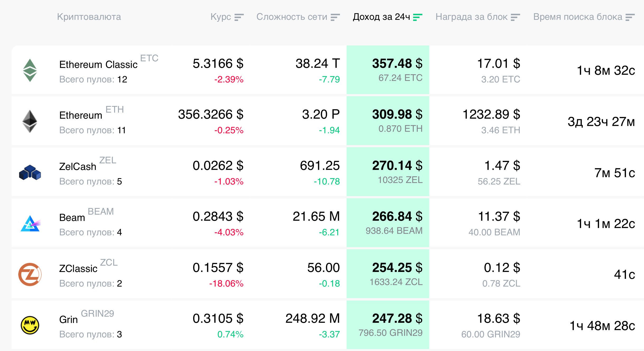Click the 247.28 $ income cell
This screenshot has height=351, width=644.
(388, 325)
